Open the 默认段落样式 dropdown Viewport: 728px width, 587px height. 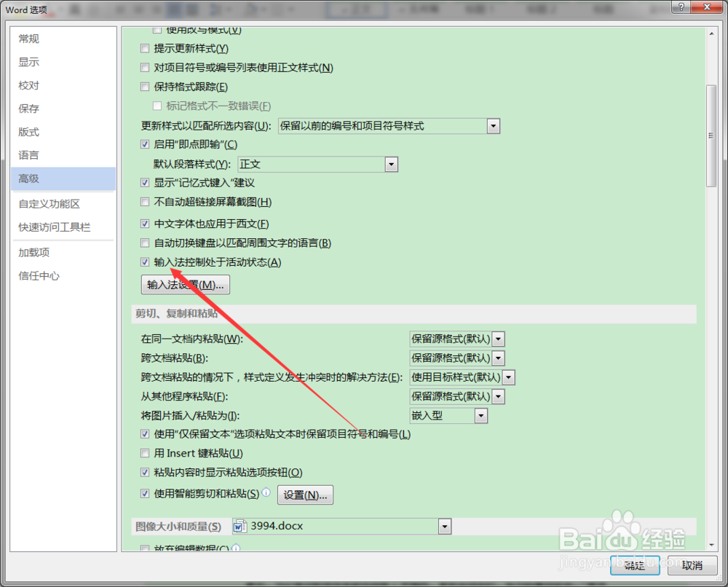tap(392, 164)
